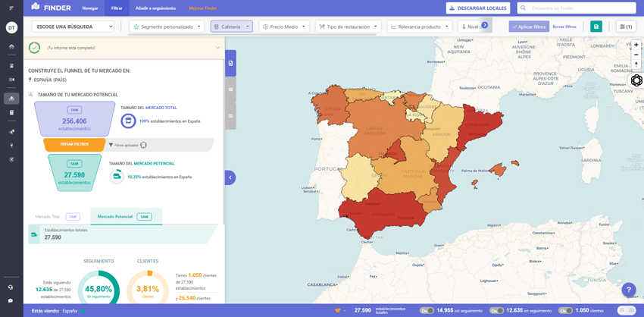Image resolution: width=644 pixels, height=317 pixels.
Task: Select the highlighted Finder map icon in the sidebar
Action: pos(11,99)
